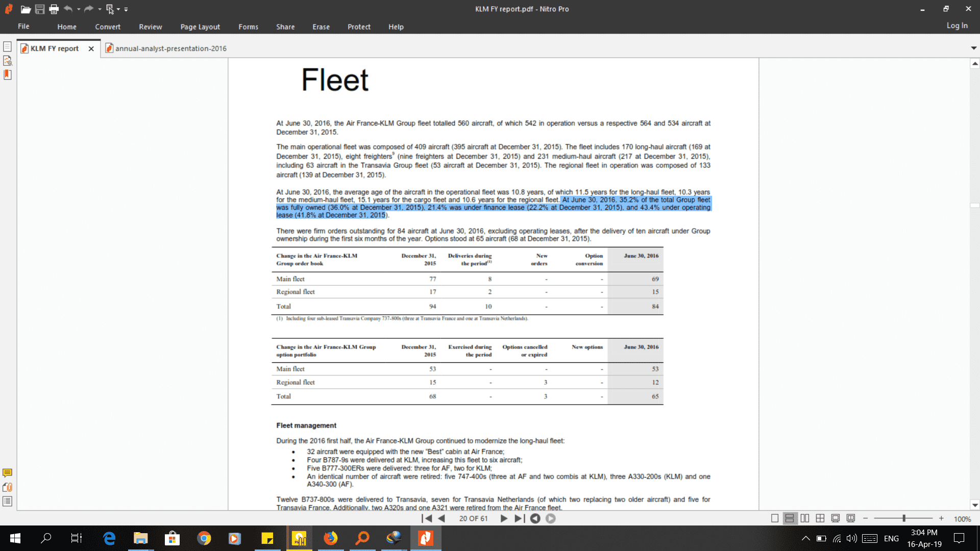Screen dimensions: 980x551
Task: Open the Search pane in left sidebar
Action: click(x=7, y=61)
